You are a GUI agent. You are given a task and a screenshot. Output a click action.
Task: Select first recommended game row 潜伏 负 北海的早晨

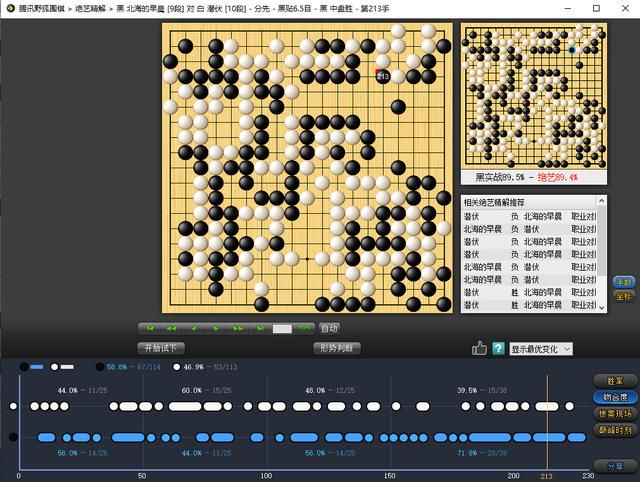530,216
